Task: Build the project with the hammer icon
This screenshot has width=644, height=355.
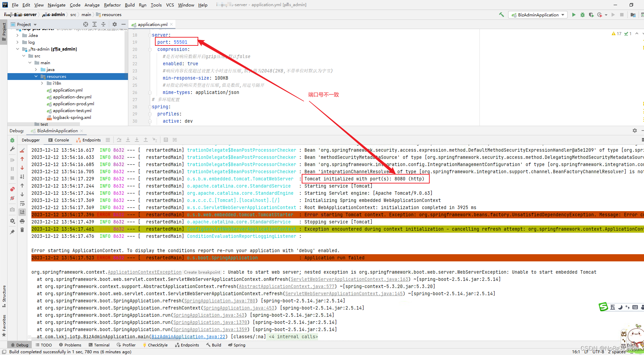Action: click(501, 15)
